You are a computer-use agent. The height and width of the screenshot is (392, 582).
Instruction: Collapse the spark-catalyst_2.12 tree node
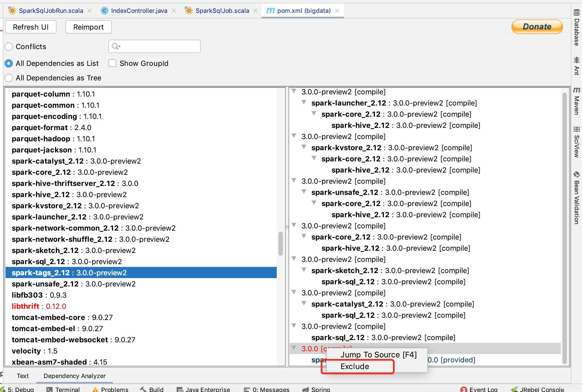pos(304,303)
